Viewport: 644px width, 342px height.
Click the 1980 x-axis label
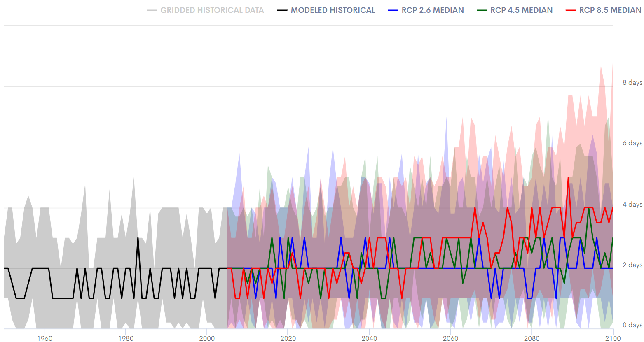126,338
